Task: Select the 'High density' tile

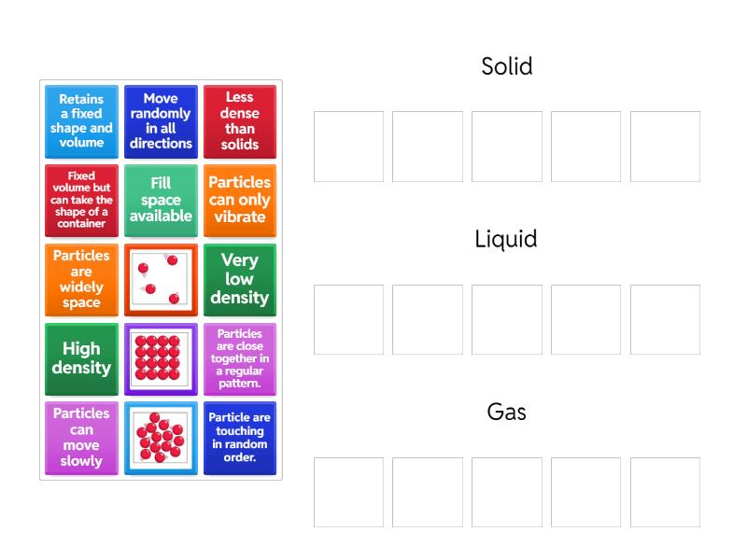Action: 81,358
